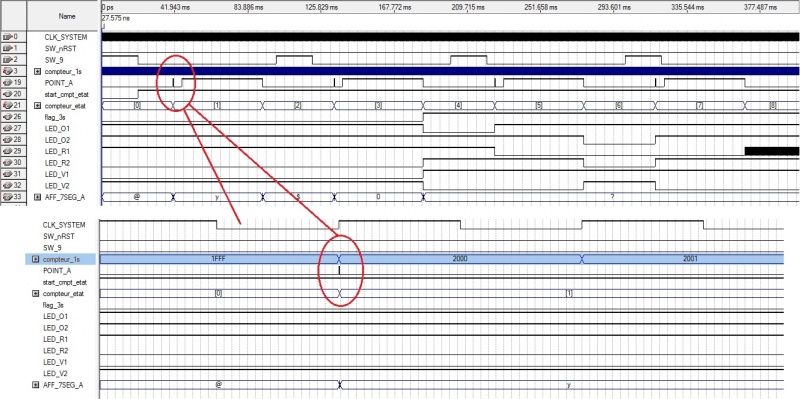
Task: Click the bus icon numbered 33
Action: coord(7,197)
